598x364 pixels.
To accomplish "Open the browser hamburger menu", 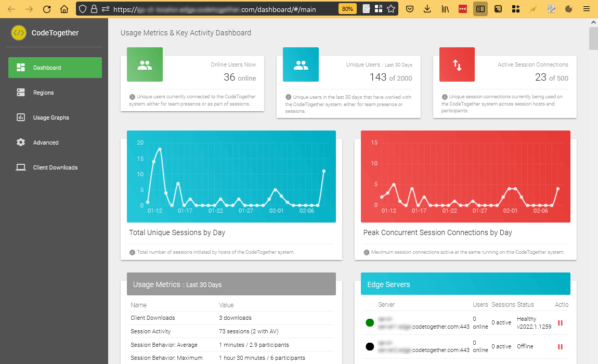I will pos(587,9).
